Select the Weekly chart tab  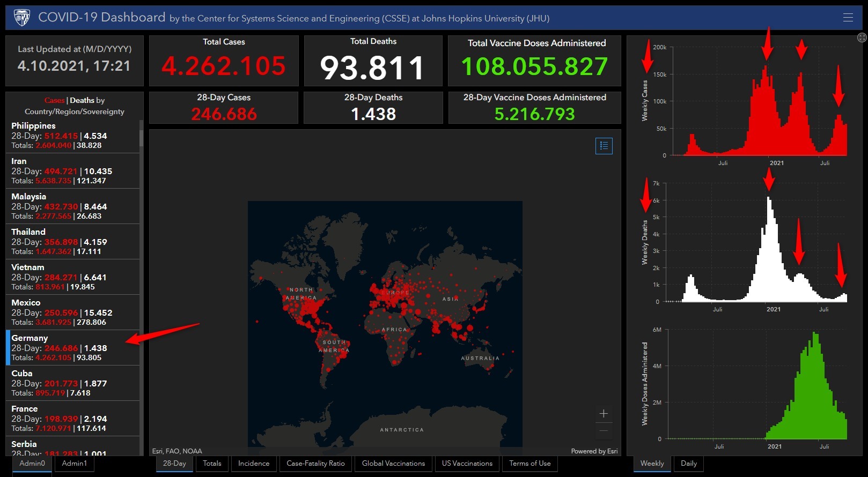click(652, 464)
